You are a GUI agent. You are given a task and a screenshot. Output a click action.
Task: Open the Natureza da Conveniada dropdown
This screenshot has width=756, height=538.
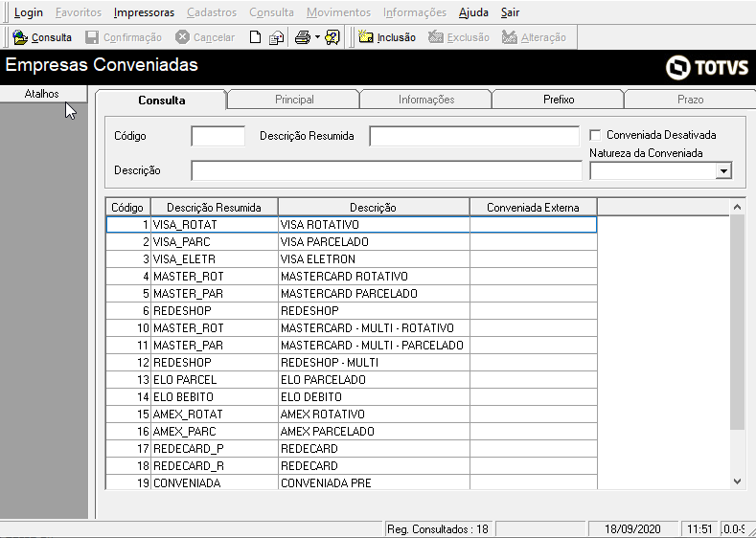[x=723, y=171]
